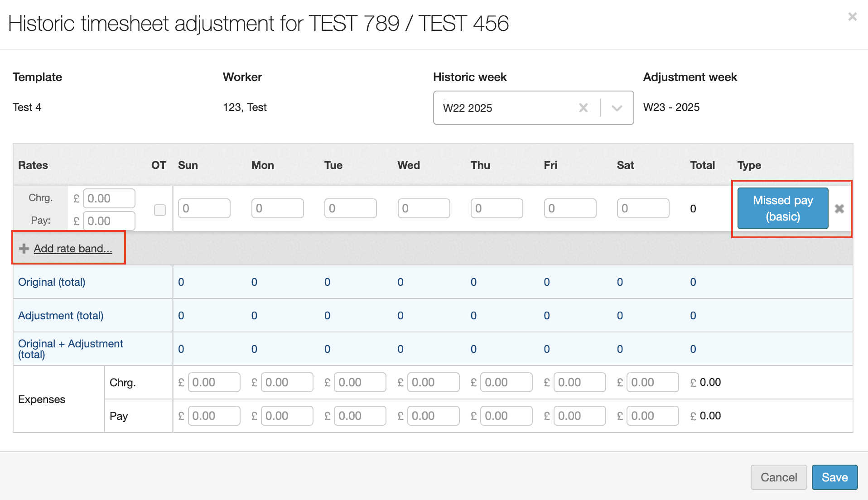The image size is (868, 500).
Task: Click the Sunday expenses Pay field
Action: (214, 416)
